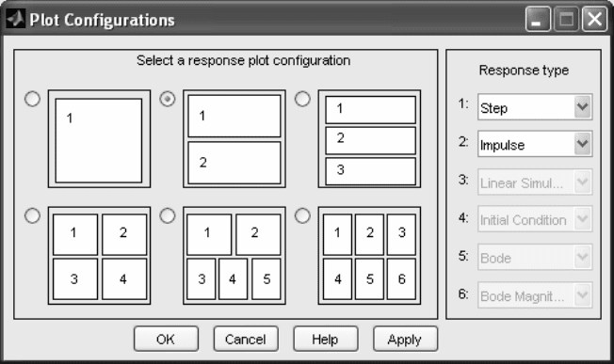Click the Initial Condition dropdown arrow
This screenshot has width=614, height=364.
click(x=583, y=219)
